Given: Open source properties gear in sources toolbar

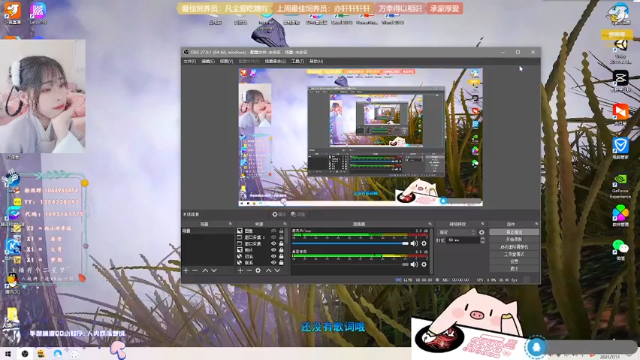Looking at the screenshot, I should coord(258,271).
